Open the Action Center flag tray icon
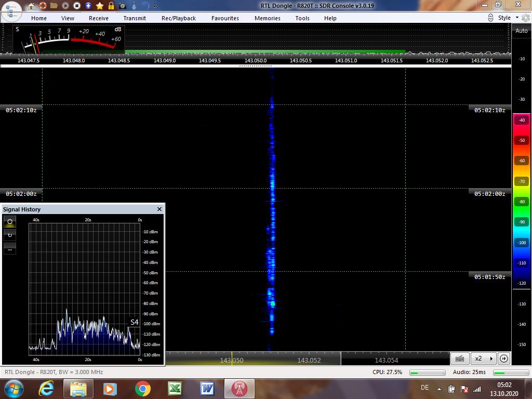 tap(464, 389)
